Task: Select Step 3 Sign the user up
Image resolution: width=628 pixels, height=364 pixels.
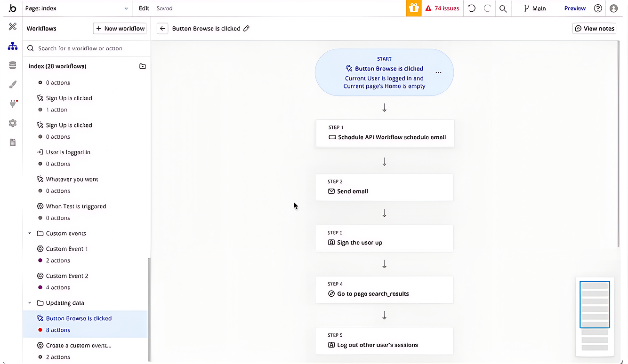Action: (384, 238)
